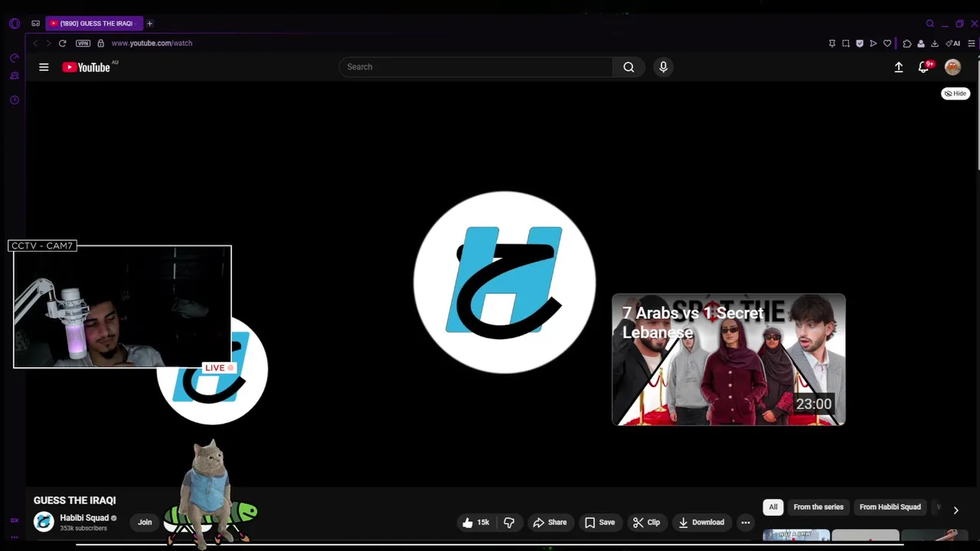Select the From the series chip
Screen dimensions: 980x551
[818, 507]
